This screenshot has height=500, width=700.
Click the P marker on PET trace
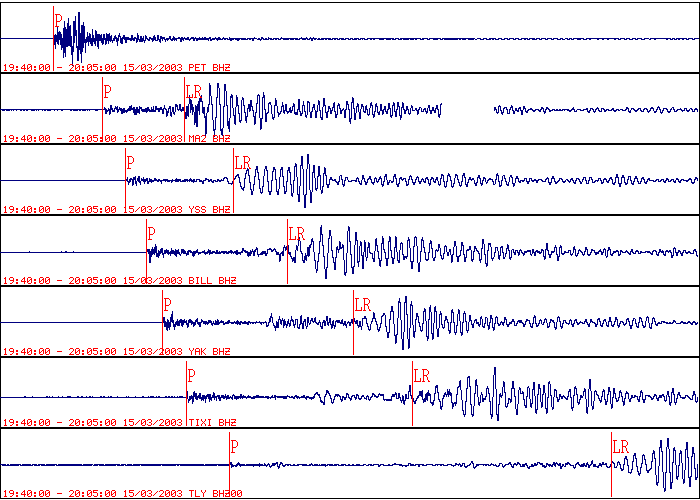coord(57,20)
